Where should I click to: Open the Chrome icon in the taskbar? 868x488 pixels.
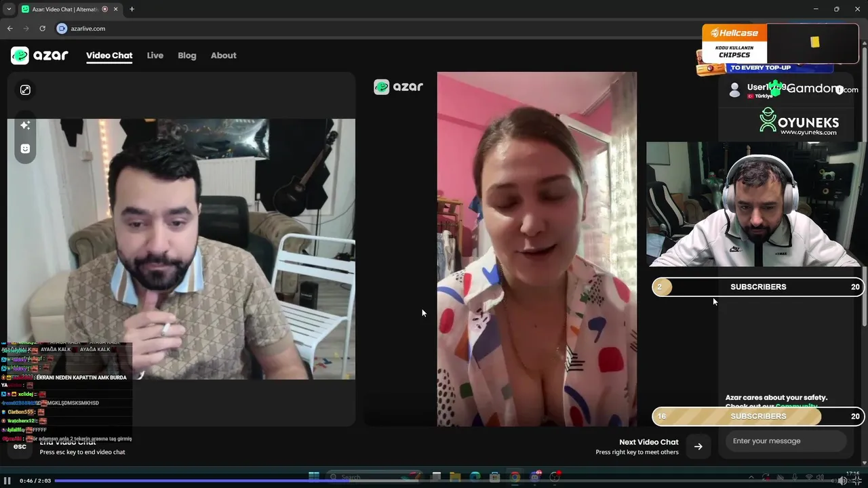click(515, 476)
